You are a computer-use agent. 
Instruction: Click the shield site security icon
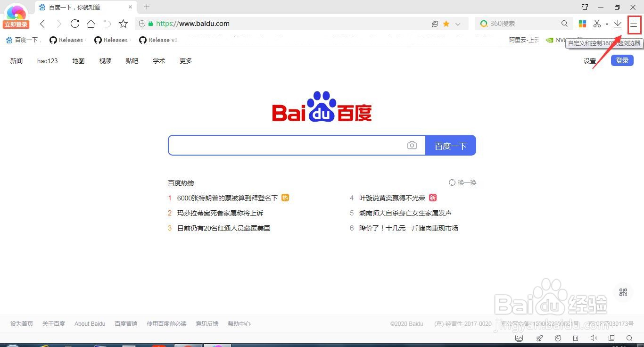(x=142, y=24)
